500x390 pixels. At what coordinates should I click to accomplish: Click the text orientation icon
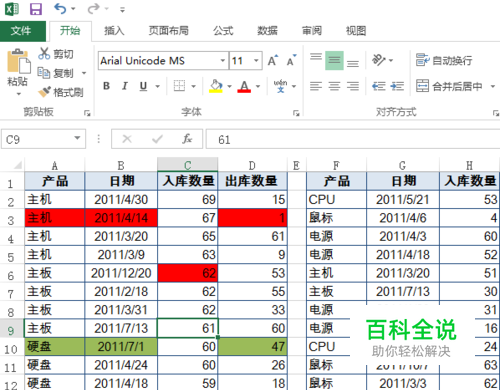379,60
